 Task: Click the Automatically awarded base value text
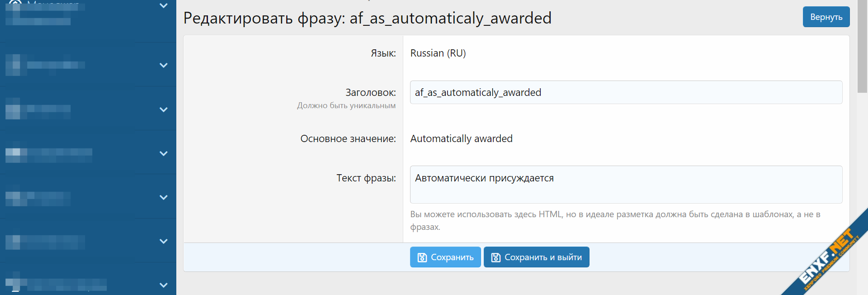tap(461, 138)
